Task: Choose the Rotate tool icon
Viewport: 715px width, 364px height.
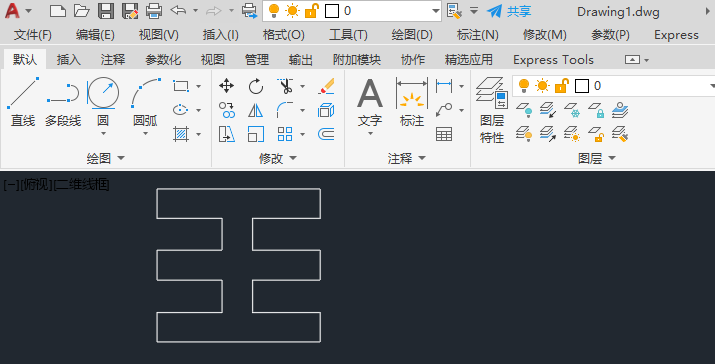Action: [256, 86]
